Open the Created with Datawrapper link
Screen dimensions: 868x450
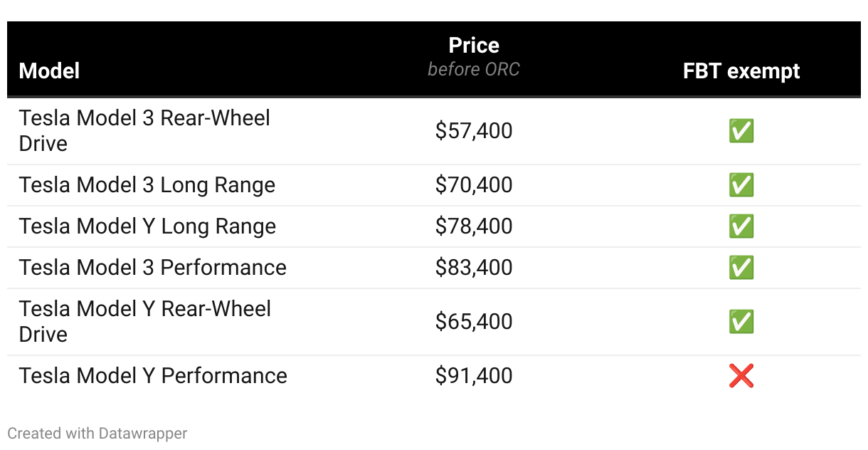(x=97, y=433)
